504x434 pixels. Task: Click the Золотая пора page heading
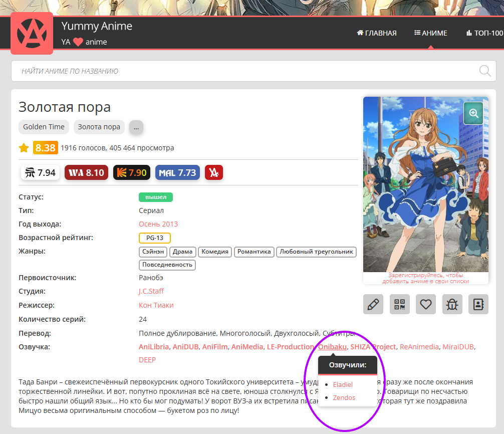click(x=64, y=107)
